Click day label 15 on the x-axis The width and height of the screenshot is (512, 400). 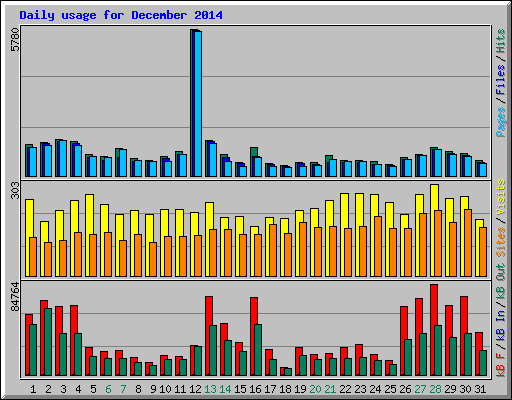point(240,389)
